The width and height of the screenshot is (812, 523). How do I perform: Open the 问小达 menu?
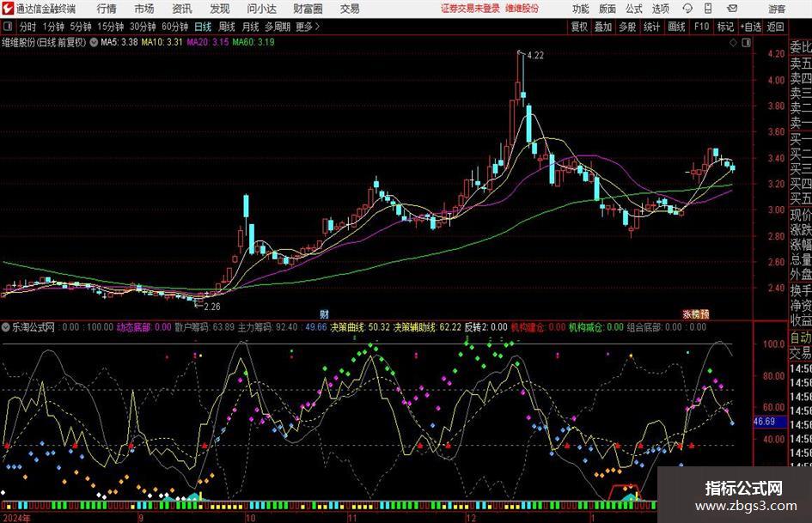(x=261, y=9)
